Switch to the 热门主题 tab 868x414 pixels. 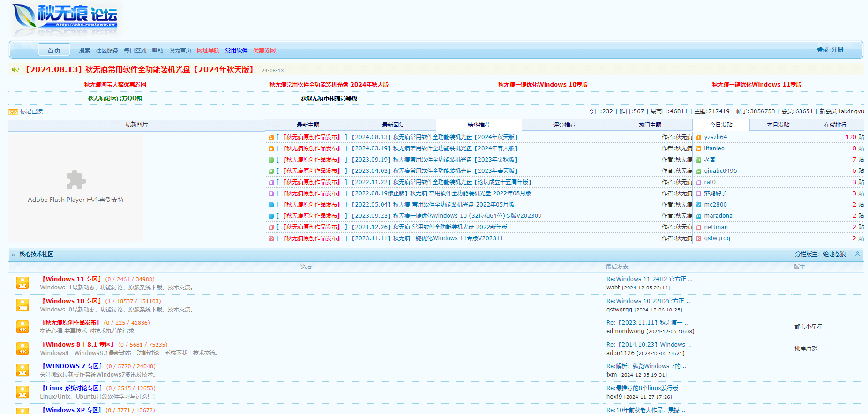click(x=650, y=125)
